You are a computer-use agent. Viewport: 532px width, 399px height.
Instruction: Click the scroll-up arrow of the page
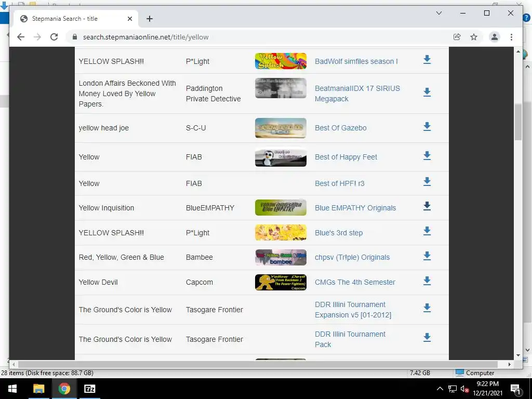pyautogui.click(x=518, y=51)
